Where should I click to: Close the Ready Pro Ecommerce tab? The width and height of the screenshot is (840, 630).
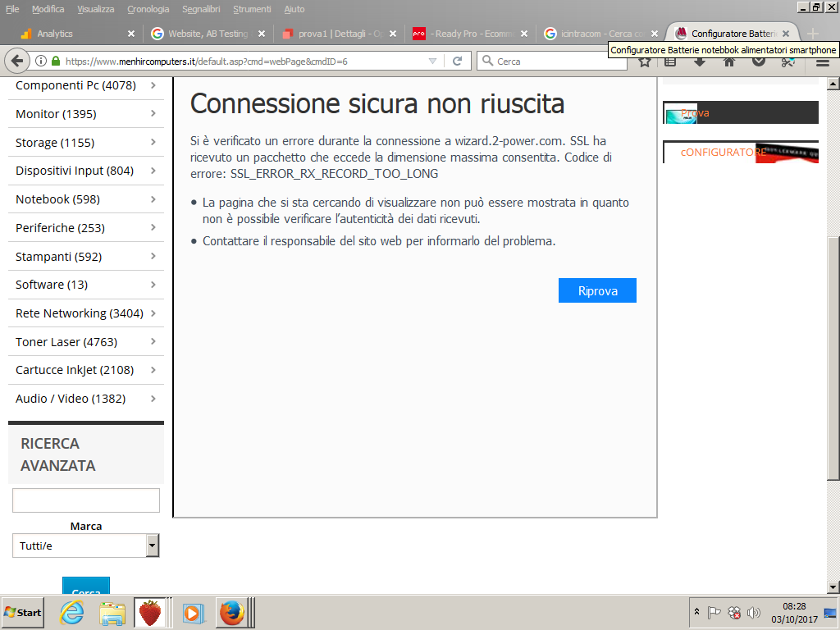point(524,33)
